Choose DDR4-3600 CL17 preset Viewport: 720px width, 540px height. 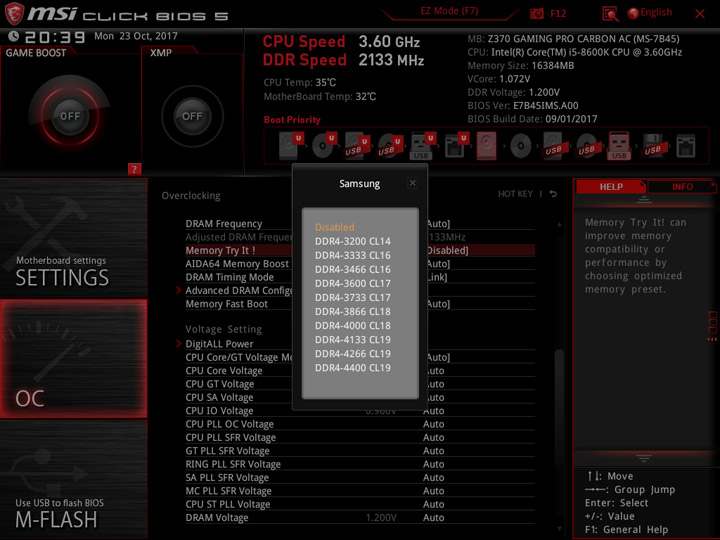point(353,283)
